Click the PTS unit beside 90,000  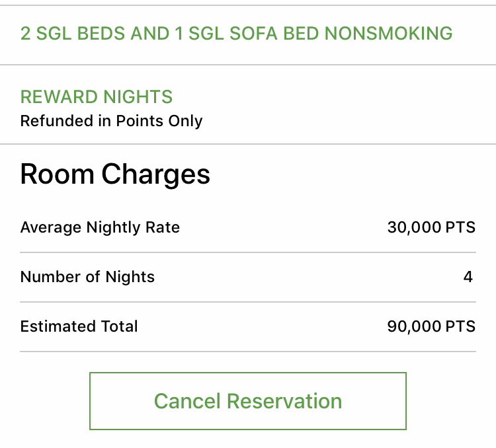click(x=461, y=326)
